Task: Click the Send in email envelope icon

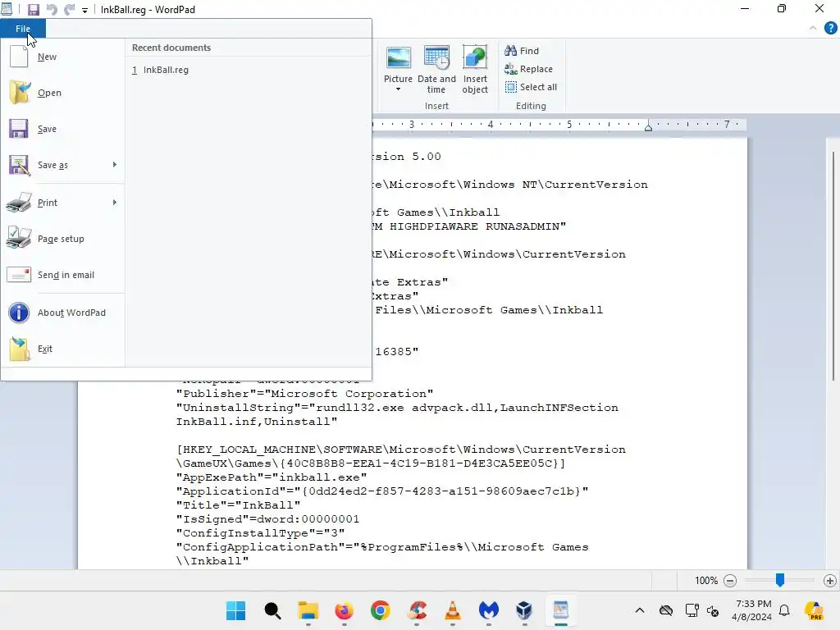Action: (x=19, y=275)
